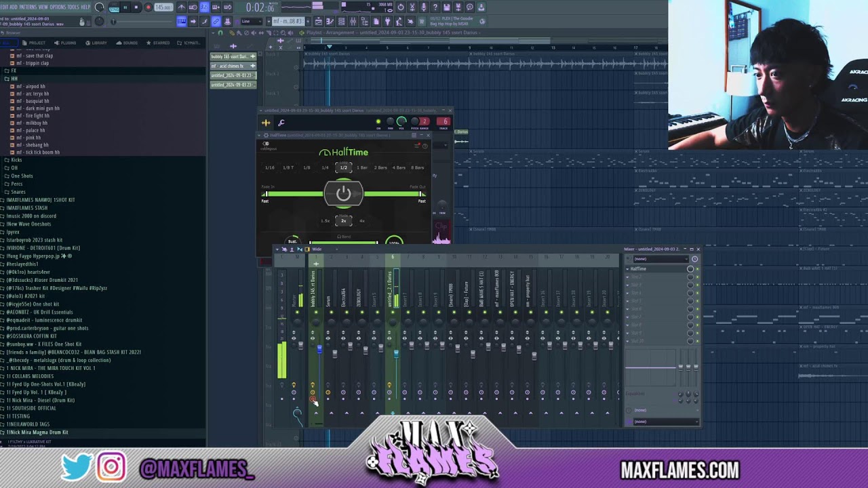The image size is (868, 488).
Task: Open the STARRED browser tab
Action: 159,43
